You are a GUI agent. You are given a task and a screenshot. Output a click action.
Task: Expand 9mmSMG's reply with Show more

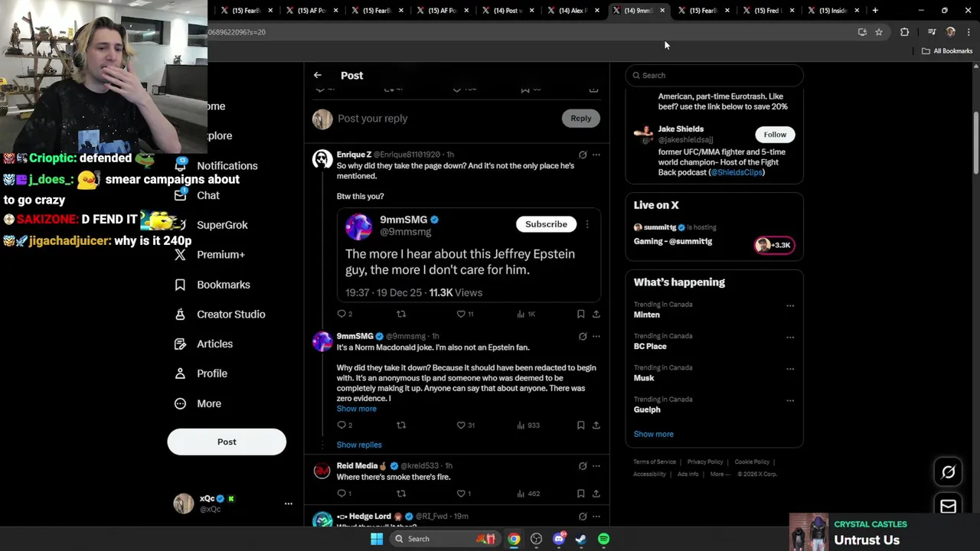(357, 409)
